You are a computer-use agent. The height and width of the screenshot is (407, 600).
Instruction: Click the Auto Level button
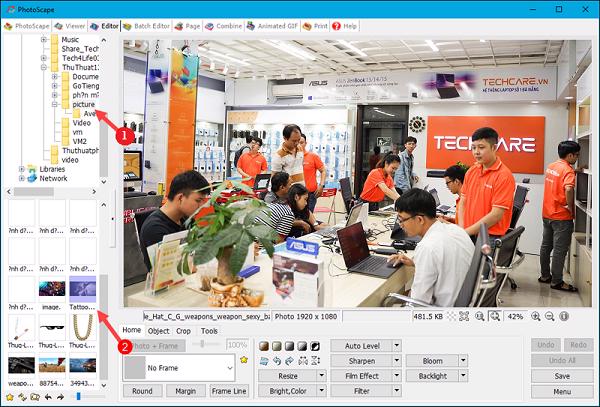362,346
